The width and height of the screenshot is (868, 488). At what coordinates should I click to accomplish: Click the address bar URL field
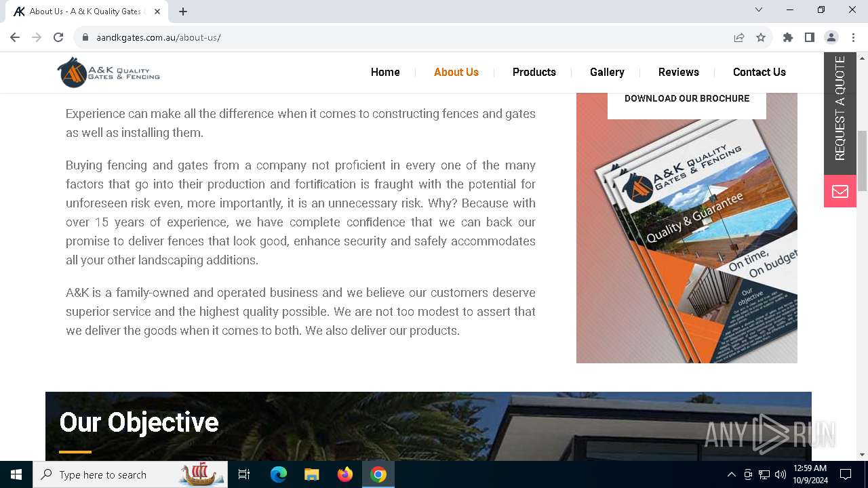point(407,37)
